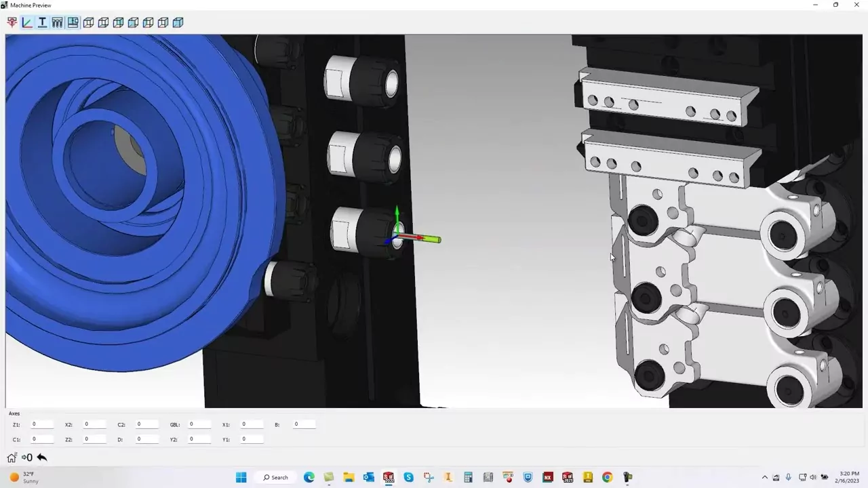Toggle the machine housing display icon
868x488 pixels.
[73, 22]
